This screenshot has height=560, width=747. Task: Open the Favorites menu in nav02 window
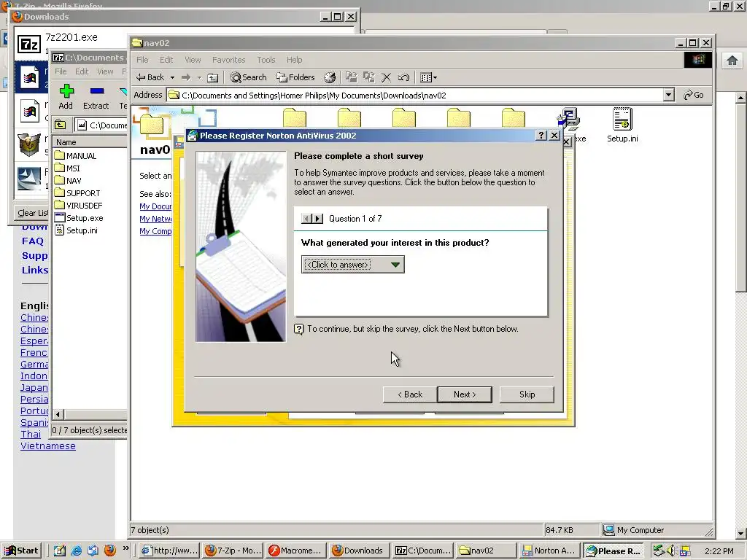(228, 60)
